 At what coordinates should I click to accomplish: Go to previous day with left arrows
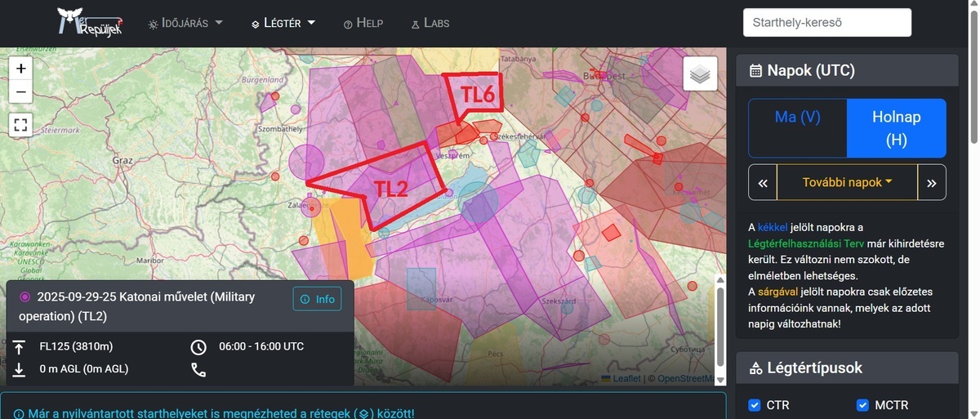[x=763, y=183]
